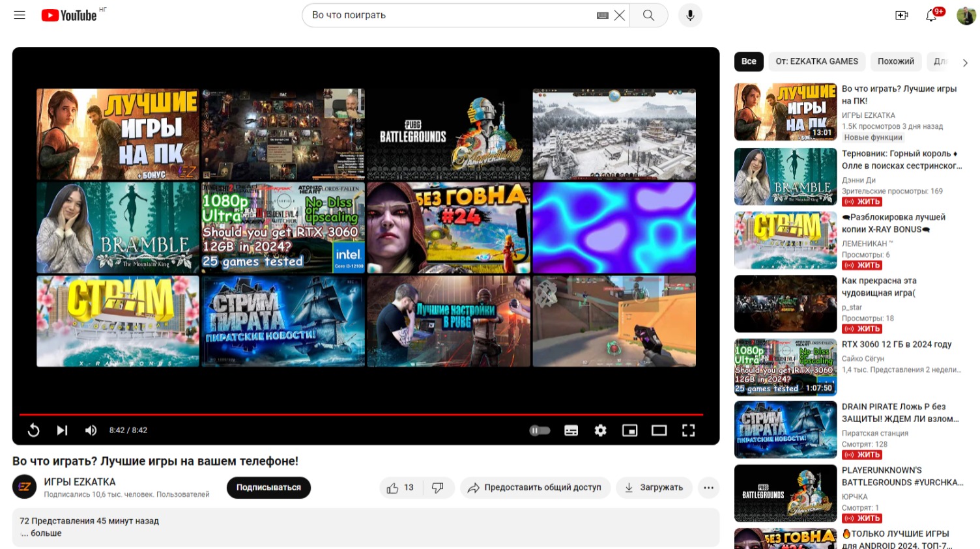Go to YouTube home via logo
This screenshot has height=549, width=980.
point(69,15)
